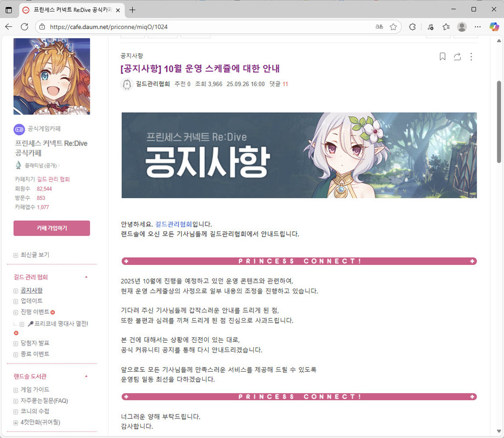Open the 플래티넘 (공개) chevron
Image resolution: width=504 pixels, height=438 pixels.
[59, 165]
